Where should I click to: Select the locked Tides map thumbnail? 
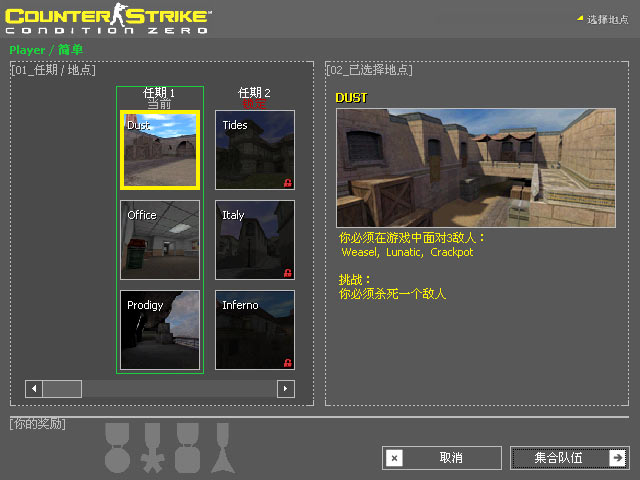coord(255,150)
